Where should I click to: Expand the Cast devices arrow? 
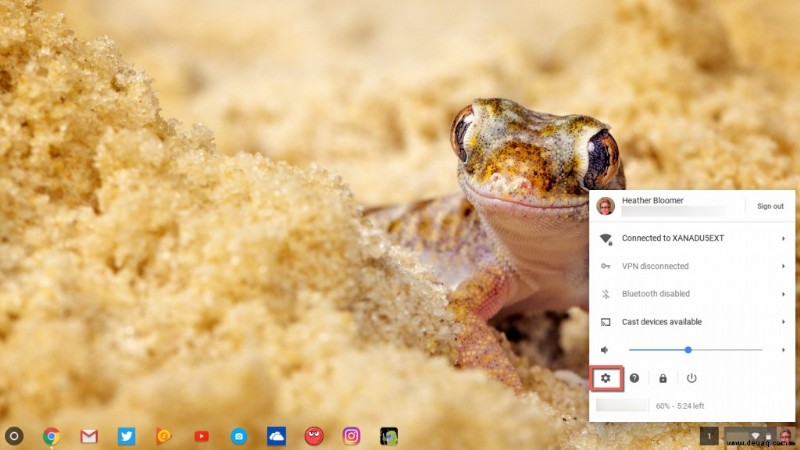783,322
